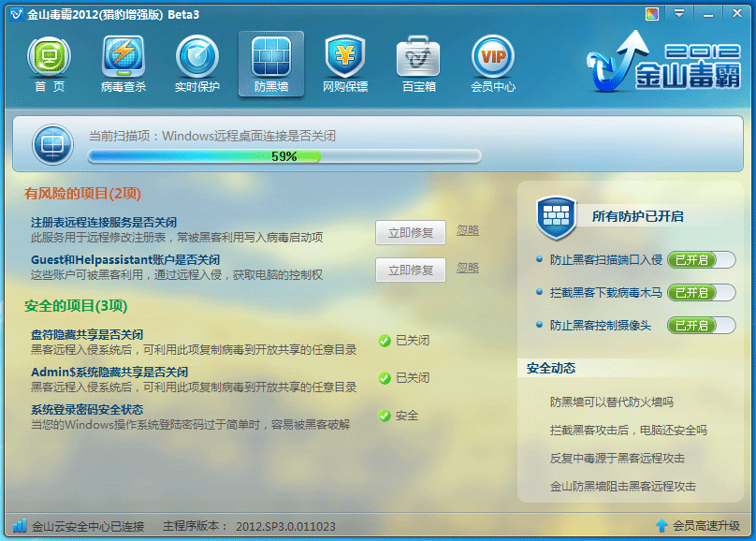756x541 pixels.
Task: Open link 反复中毒源于黑客远程攻击
Action: coord(618,458)
